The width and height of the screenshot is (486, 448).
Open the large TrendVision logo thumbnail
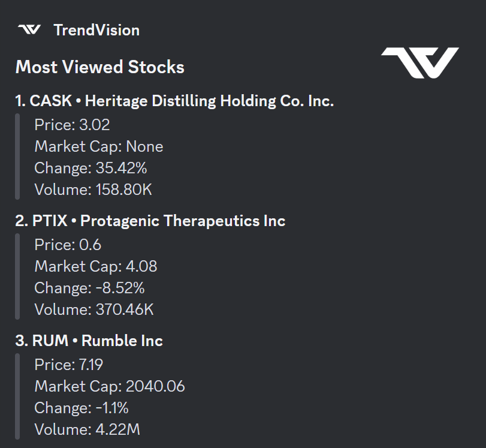pyautogui.click(x=419, y=62)
